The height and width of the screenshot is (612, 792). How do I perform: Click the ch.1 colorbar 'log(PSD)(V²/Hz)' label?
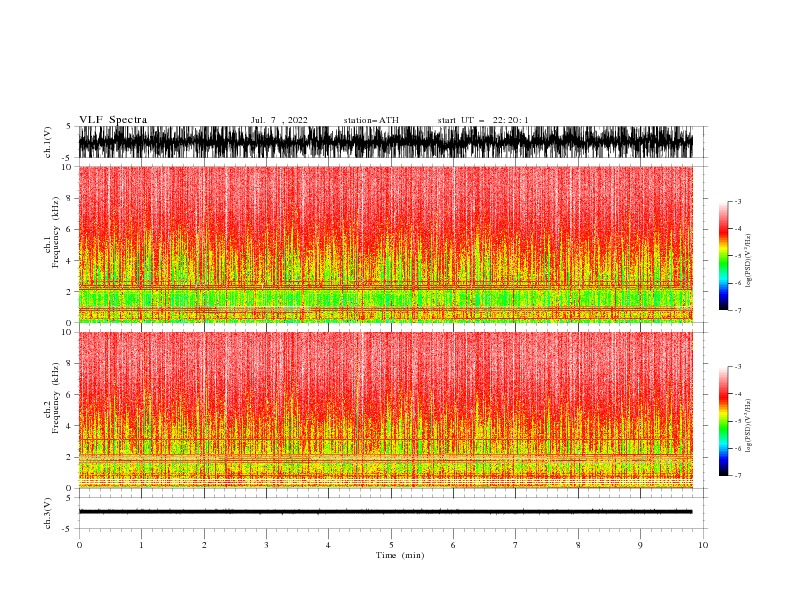[x=748, y=261]
